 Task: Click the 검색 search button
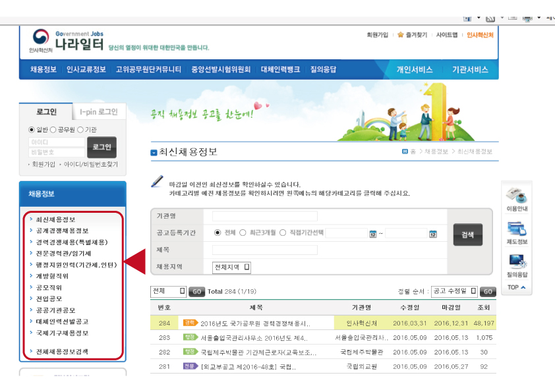click(x=467, y=235)
